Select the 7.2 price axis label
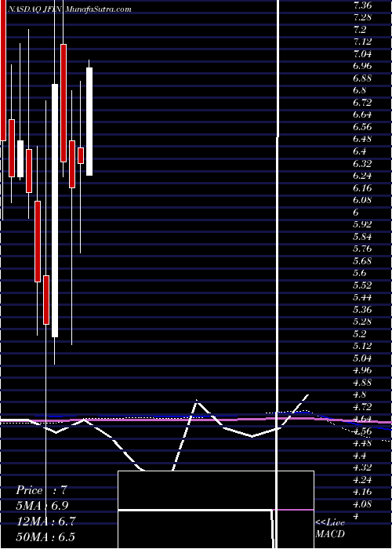This screenshot has height=549, width=392. pos(361,29)
